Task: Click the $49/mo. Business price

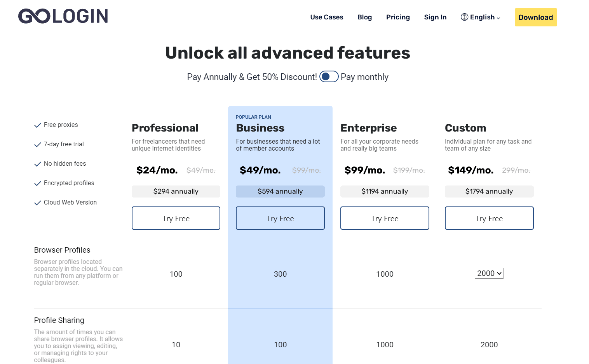Action: [260, 170]
